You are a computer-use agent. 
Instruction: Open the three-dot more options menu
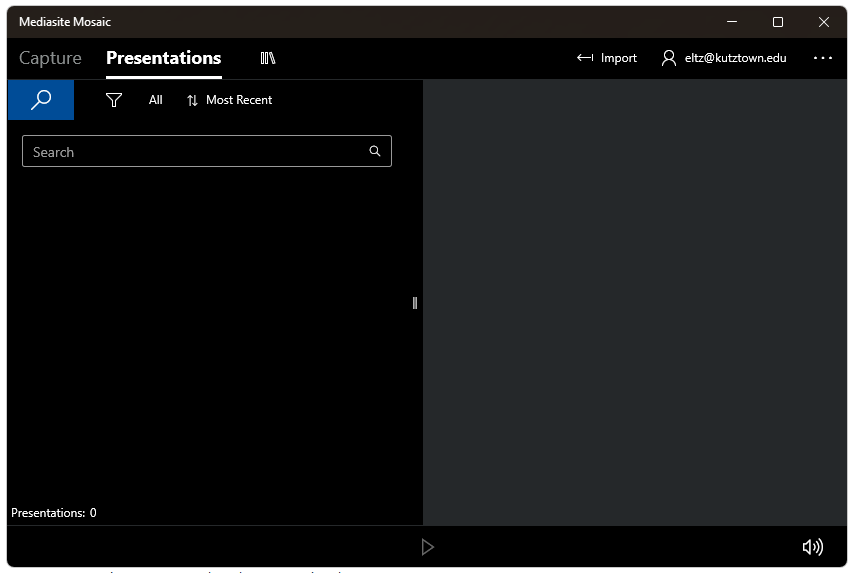tap(823, 58)
